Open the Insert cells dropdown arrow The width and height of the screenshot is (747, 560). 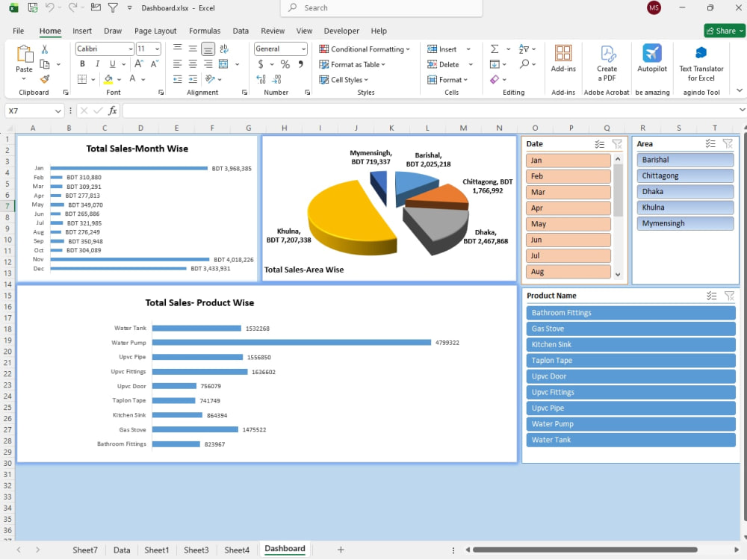coord(468,49)
